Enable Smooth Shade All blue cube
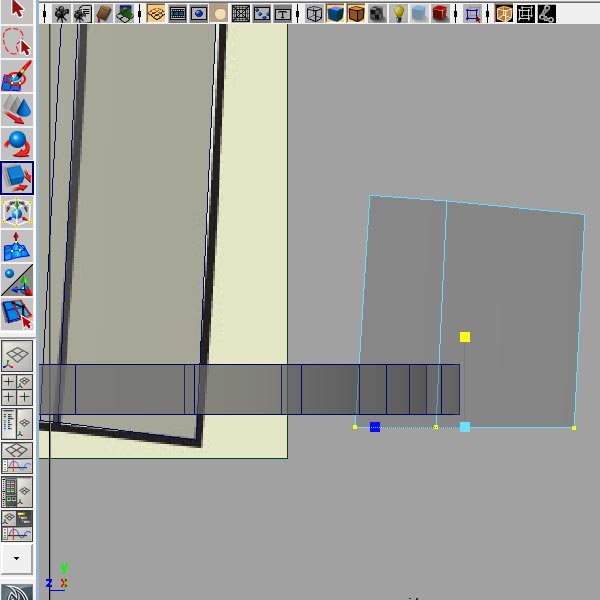 pos(336,14)
